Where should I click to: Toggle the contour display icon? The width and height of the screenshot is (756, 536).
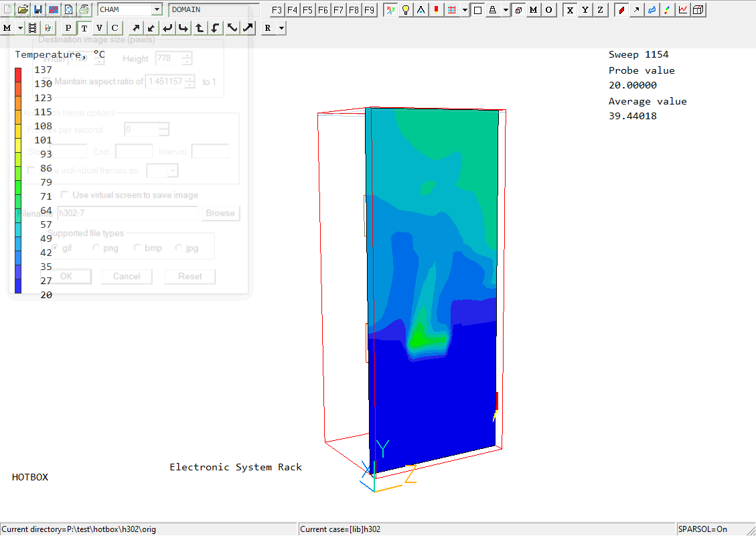click(x=621, y=9)
